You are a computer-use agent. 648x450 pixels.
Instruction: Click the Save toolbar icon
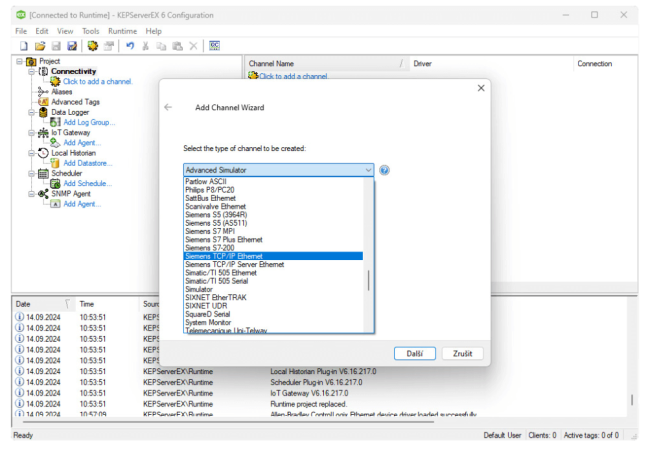tap(56, 46)
